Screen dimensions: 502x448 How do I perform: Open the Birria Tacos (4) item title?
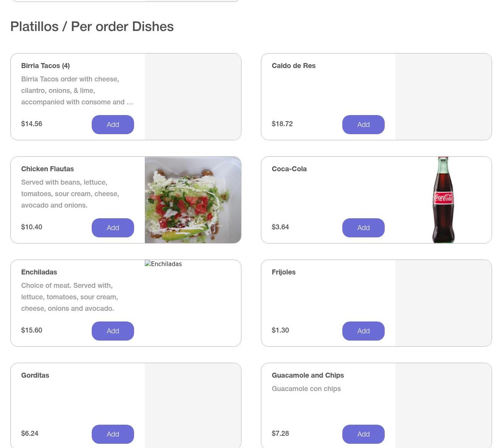click(x=45, y=66)
